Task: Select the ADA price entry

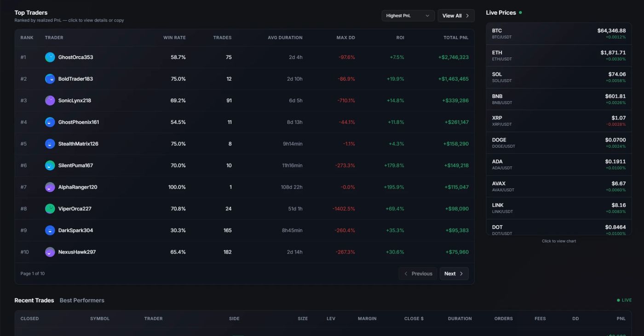Action: 559,165
